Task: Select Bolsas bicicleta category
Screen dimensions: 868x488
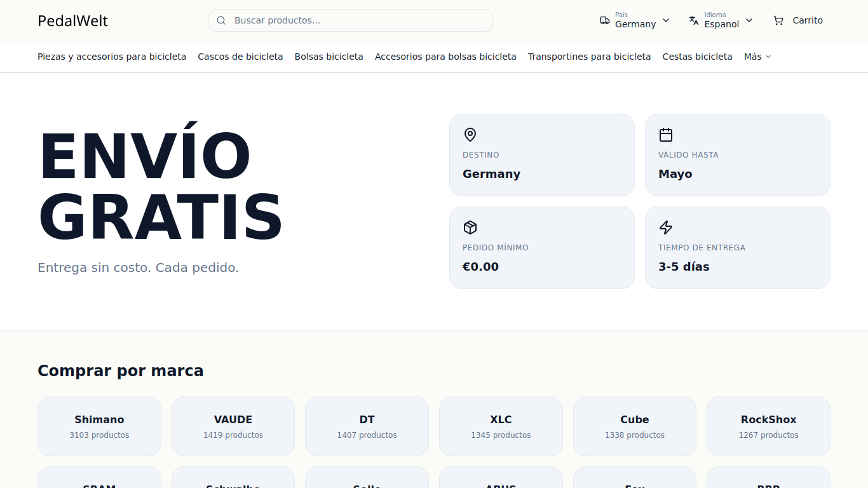Action: click(x=329, y=57)
